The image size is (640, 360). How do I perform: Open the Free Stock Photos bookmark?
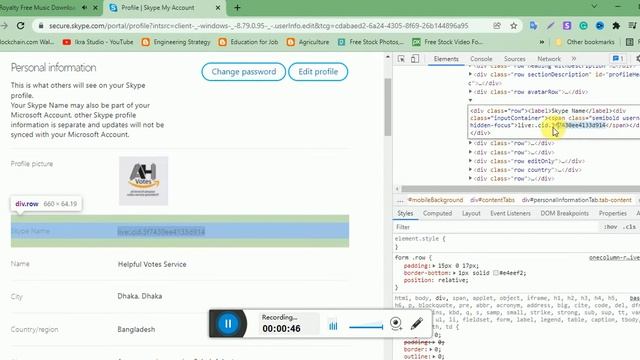371,42
